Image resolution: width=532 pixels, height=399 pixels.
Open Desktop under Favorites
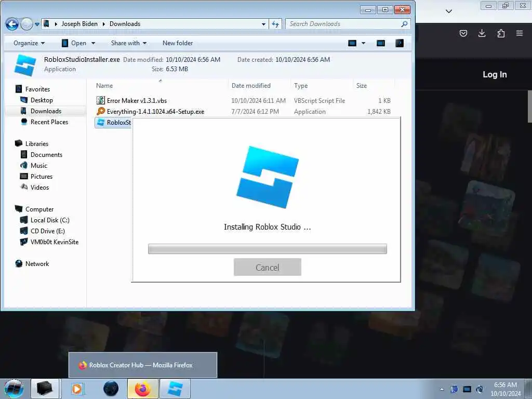coord(42,100)
